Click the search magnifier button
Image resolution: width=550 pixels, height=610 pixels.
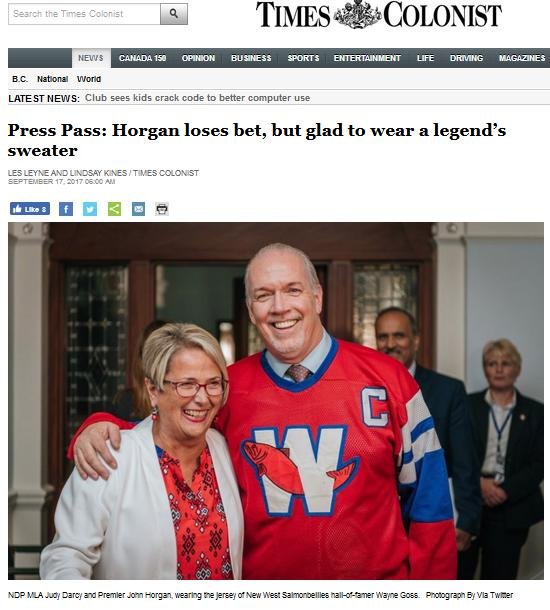174,14
